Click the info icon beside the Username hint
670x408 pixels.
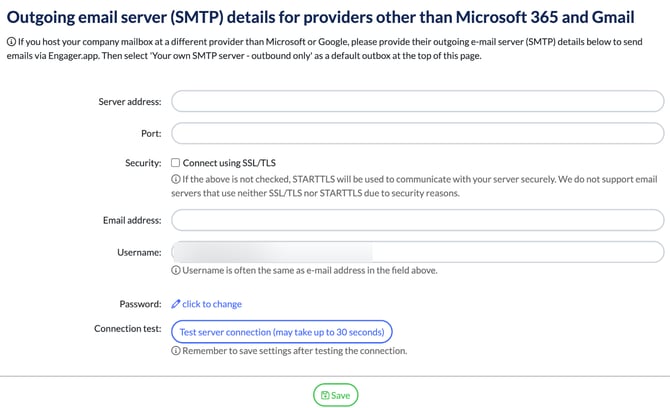click(176, 270)
